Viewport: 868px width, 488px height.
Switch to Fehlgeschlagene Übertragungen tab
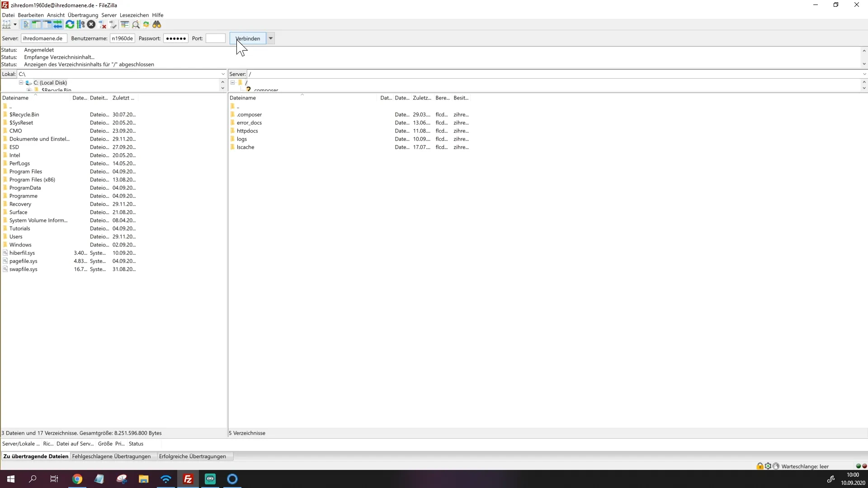111,456
